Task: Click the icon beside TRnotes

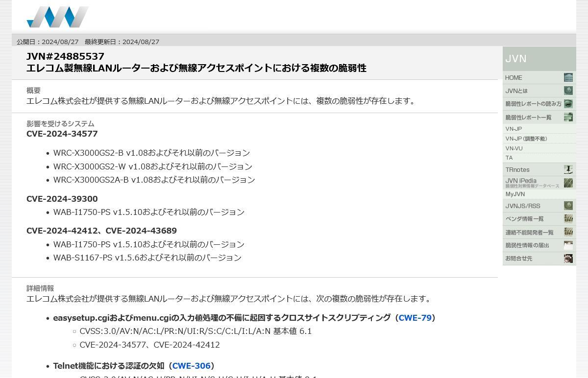Action: (x=568, y=169)
